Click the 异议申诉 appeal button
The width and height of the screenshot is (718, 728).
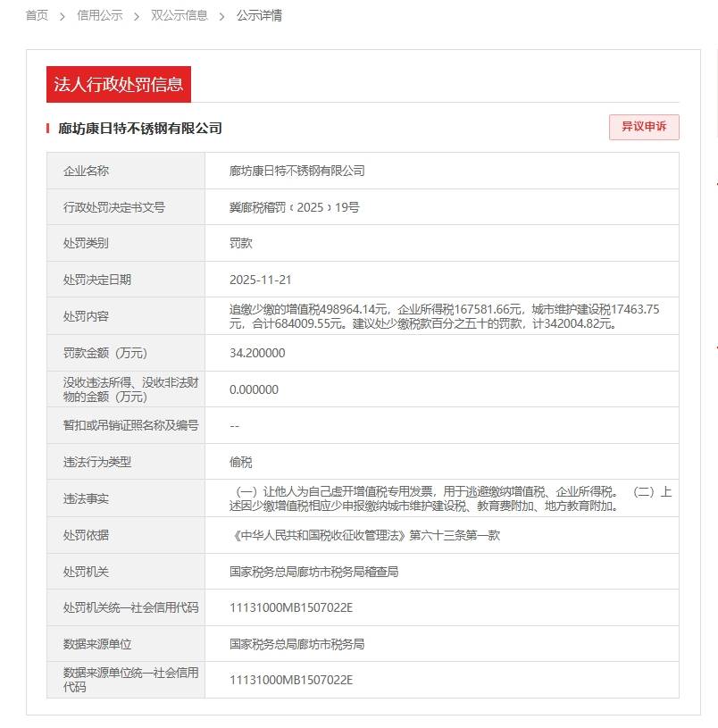[x=643, y=128]
